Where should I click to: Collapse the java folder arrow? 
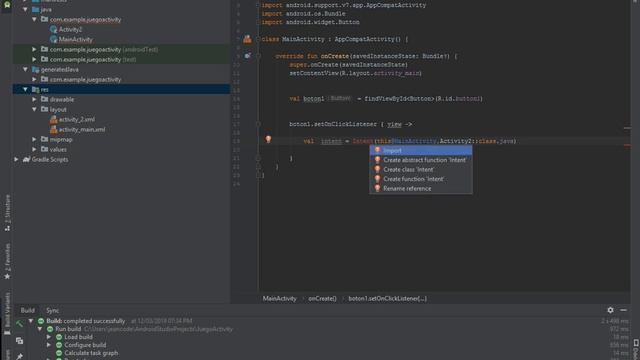pyautogui.click(x=26, y=9)
